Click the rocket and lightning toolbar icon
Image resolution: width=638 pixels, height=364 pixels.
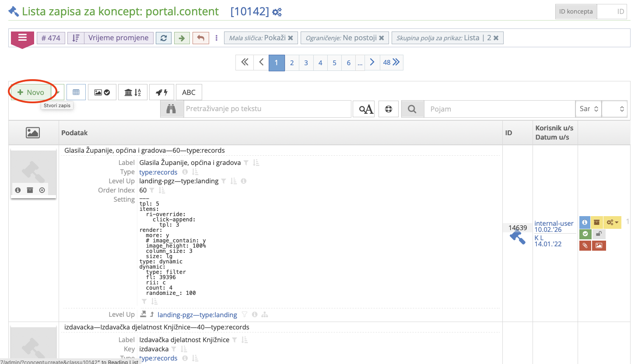(x=161, y=92)
